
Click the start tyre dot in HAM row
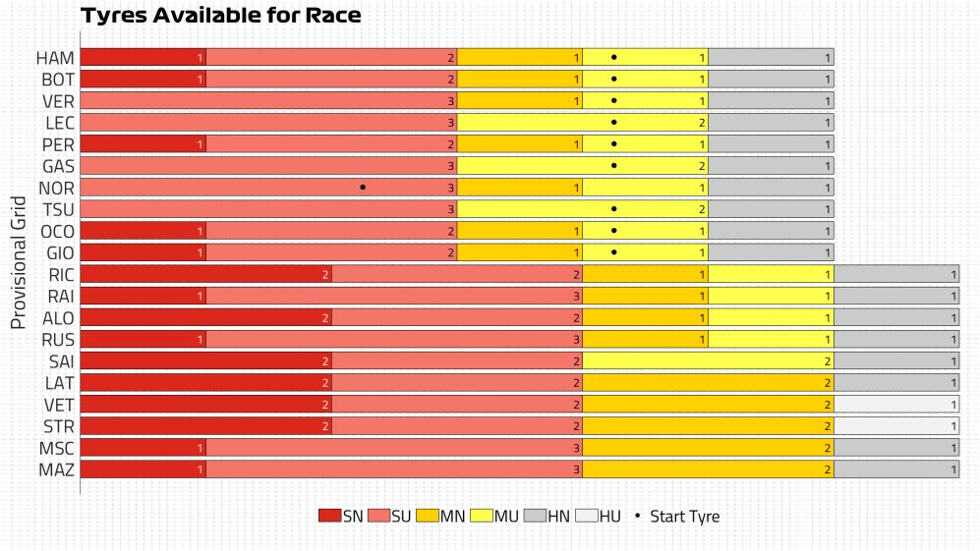(x=613, y=58)
